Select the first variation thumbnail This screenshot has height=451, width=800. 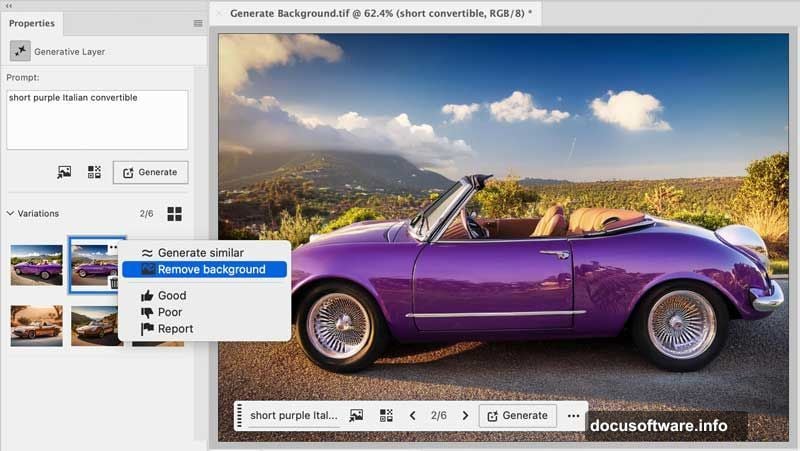click(x=36, y=265)
